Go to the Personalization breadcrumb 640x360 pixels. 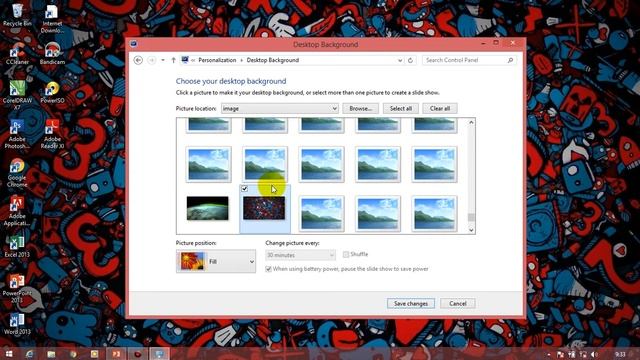point(217,60)
